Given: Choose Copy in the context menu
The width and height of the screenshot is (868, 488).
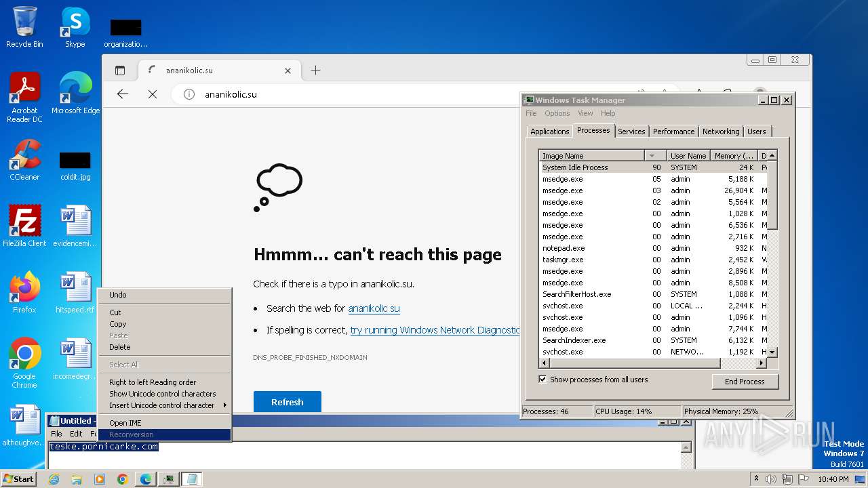Looking at the screenshot, I should 164,324.
